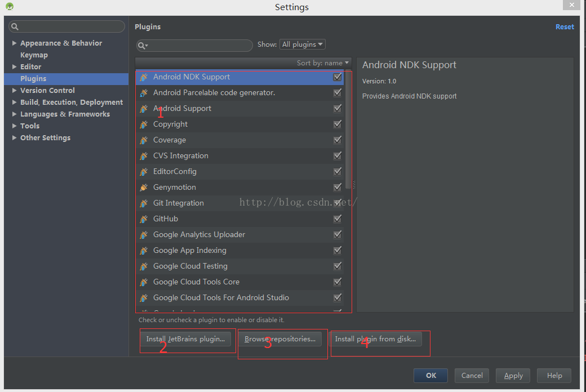Click the Reset link

(x=565, y=27)
